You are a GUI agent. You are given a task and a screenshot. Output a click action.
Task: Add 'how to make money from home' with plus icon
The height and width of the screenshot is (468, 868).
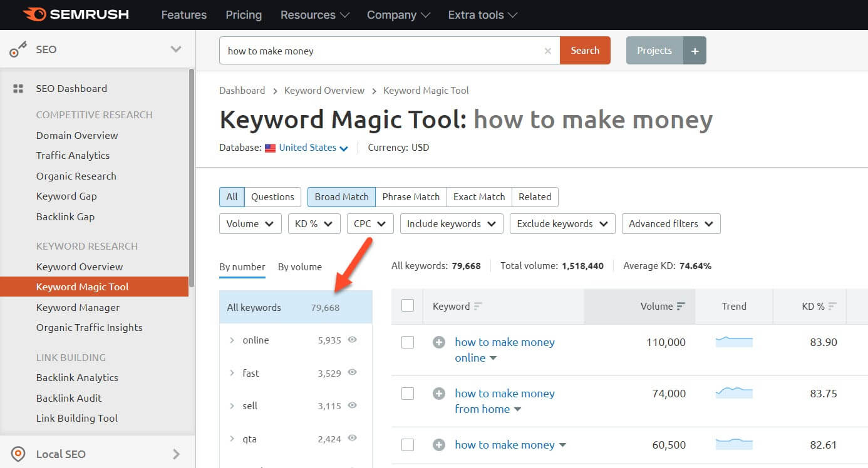(439, 394)
